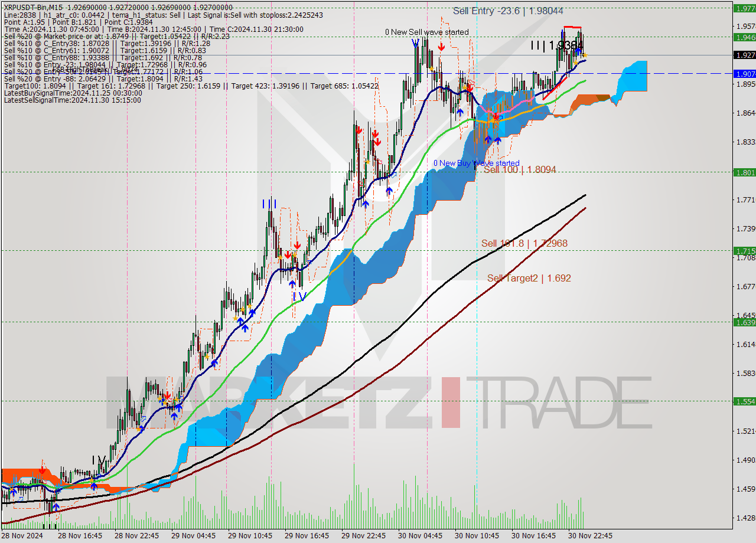Click the Line:2838 h1_atr_c0 status line
Image resolution: width=756 pixels, height=543 pixels.
(x=163, y=15)
